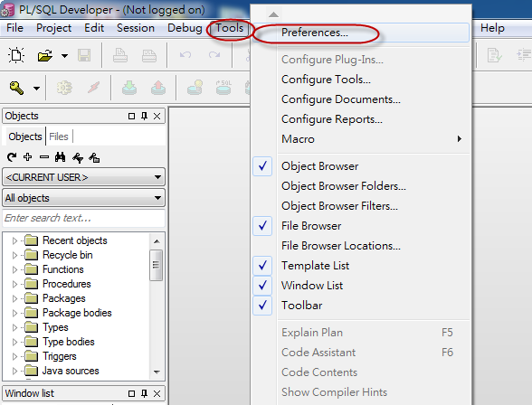Open the Session menu

tap(136, 28)
